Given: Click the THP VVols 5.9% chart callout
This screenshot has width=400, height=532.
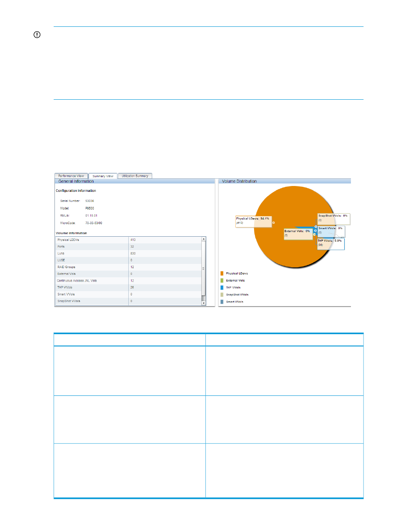Looking at the screenshot, I should click(x=331, y=244).
